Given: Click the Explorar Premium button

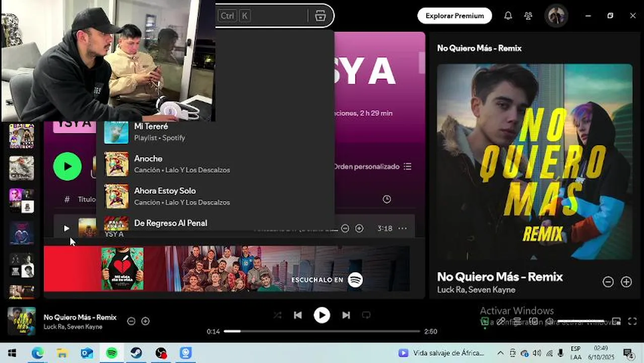Looking at the screenshot, I should pos(455,16).
